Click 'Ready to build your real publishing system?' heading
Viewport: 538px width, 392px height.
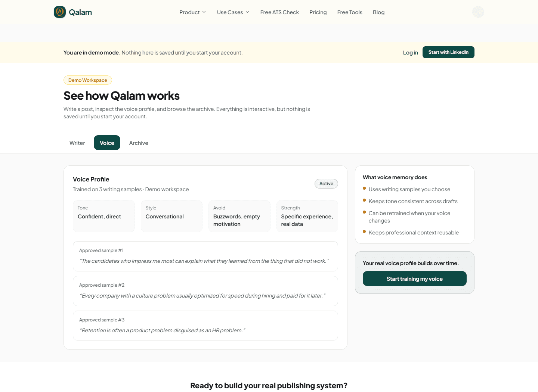[x=269, y=386]
